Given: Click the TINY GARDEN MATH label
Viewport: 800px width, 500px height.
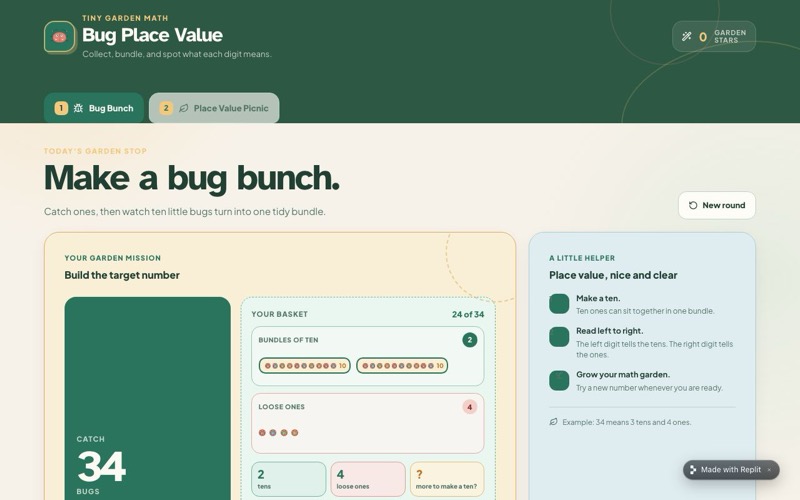Looking at the screenshot, I should coord(125,18).
